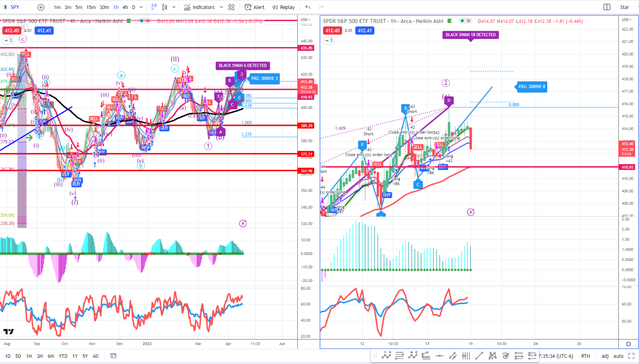Select the trend line tool
The image size is (639, 364).
click(x=479, y=355)
